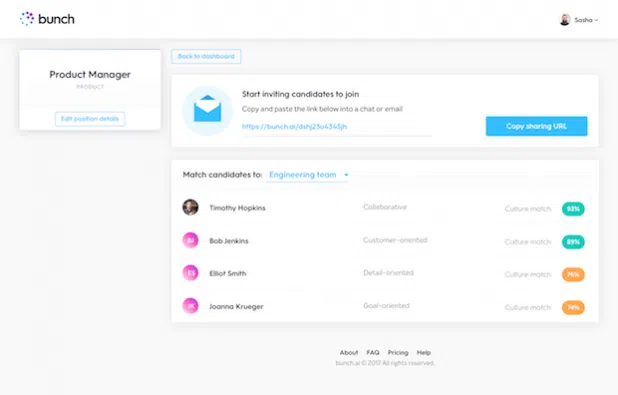Click Timothy Hopkins' profile photo
This screenshot has height=395, width=618.
pyautogui.click(x=190, y=207)
